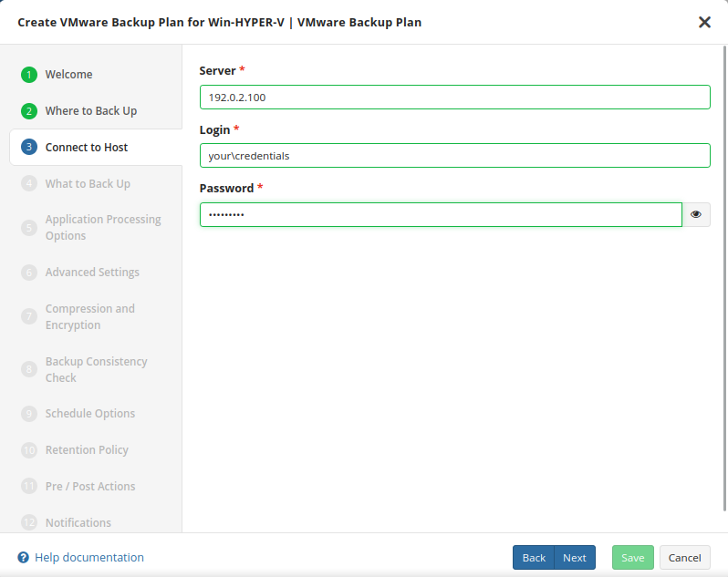Screen dimensions: 728x577
Task: Click the step 3 blue number badge
Action: (29, 148)
